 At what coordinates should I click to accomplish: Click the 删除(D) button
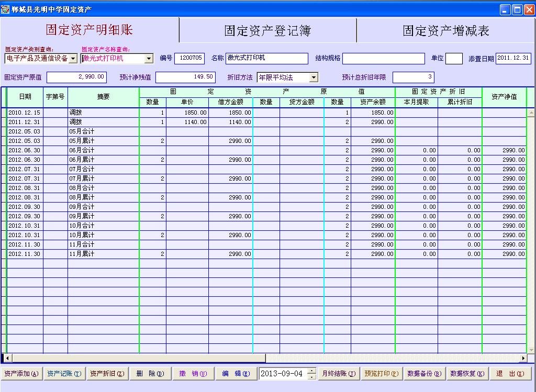click(150, 374)
